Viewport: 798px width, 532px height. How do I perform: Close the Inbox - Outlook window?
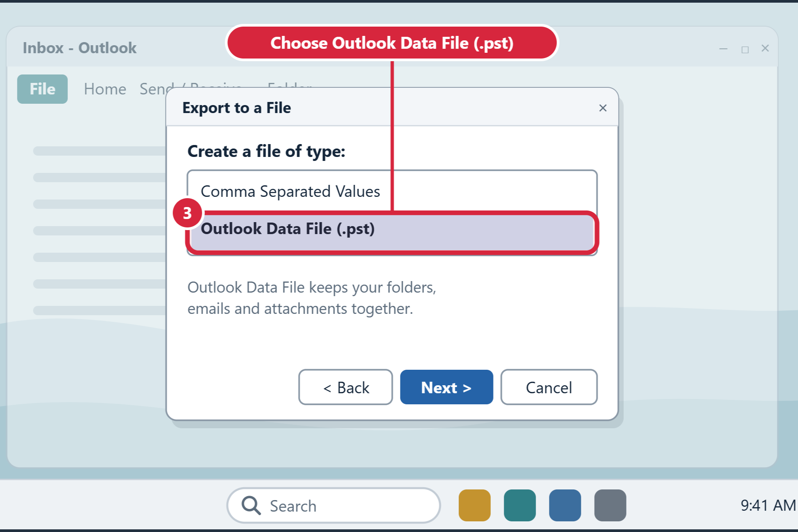click(x=765, y=48)
